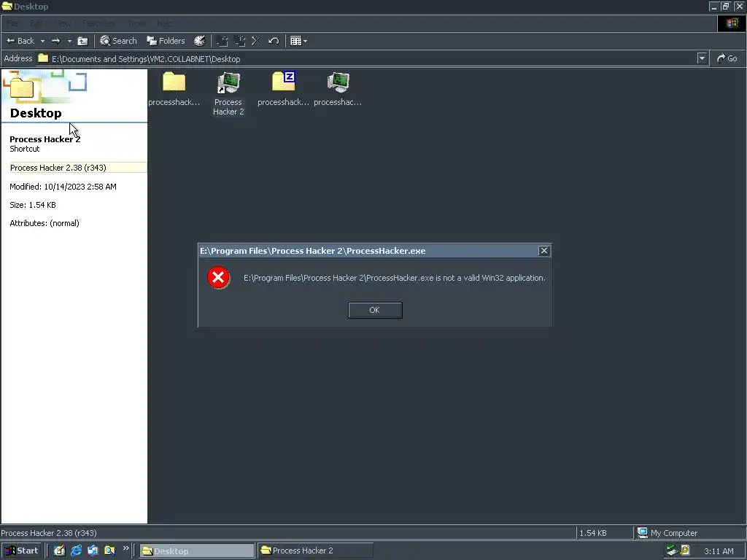Click the "Shortcut" type label in left panel
The image size is (747, 560).
(25, 149)
